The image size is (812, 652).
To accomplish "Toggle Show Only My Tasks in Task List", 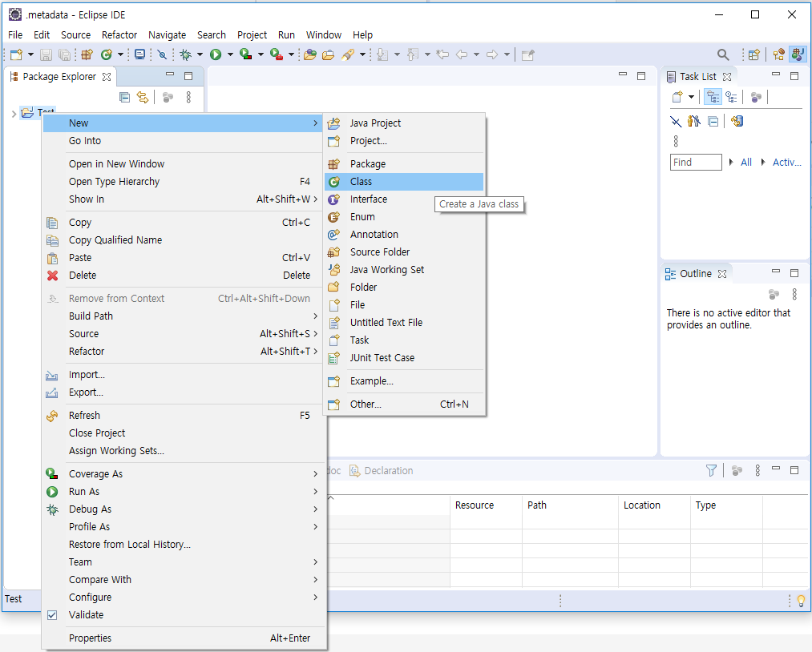I will tap(694, 122).
